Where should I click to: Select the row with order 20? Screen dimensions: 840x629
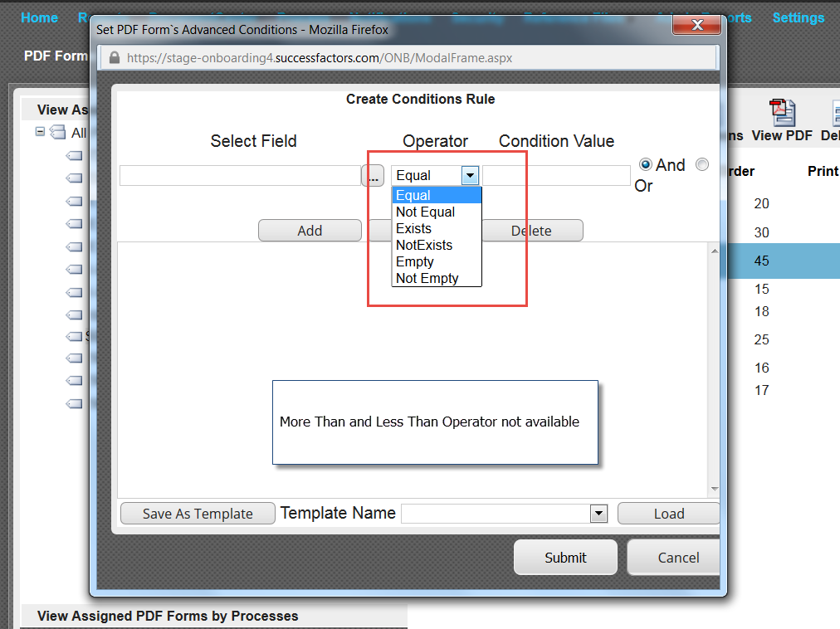761,203
